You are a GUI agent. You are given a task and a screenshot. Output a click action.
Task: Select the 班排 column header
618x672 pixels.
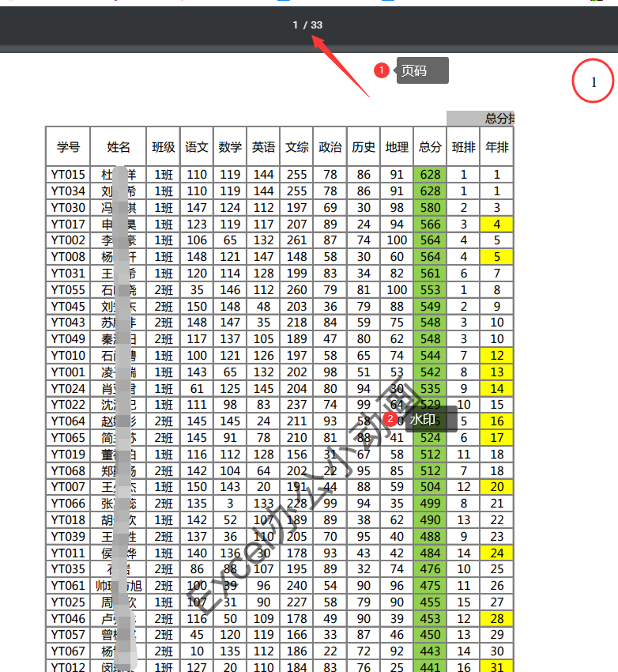point(463,147)
